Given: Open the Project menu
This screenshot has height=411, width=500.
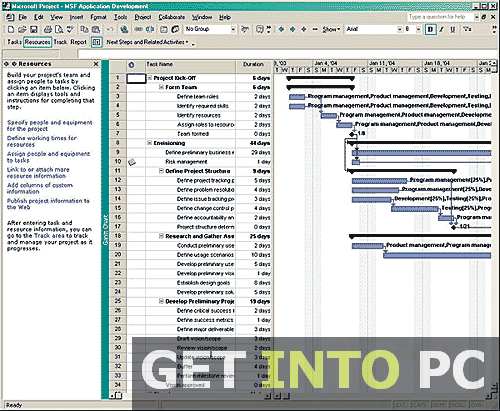Looking at the screenshot, I should pyautogui.click(x=143, y=17).
